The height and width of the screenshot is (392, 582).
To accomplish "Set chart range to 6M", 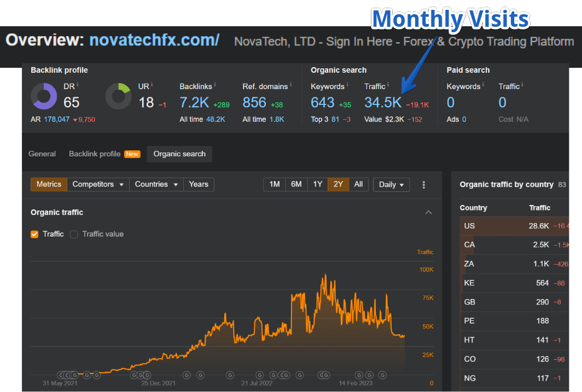I will click(x=296, y=184).
